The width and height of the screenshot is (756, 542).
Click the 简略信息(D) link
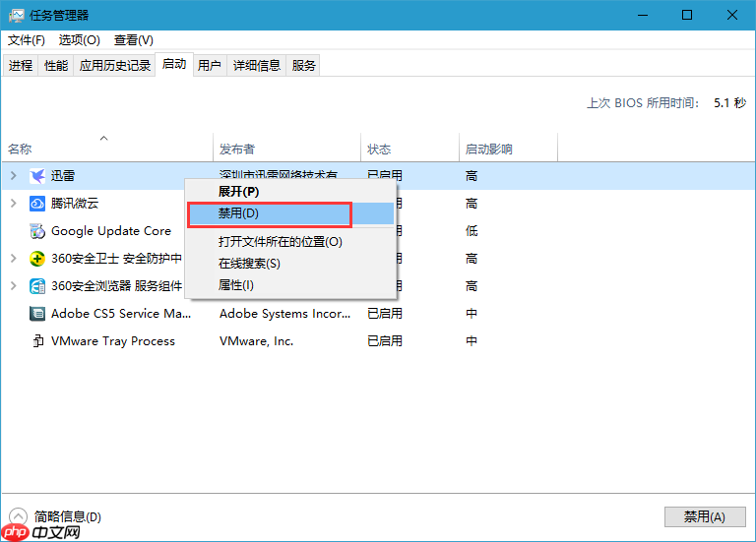[x=68, y=517]
